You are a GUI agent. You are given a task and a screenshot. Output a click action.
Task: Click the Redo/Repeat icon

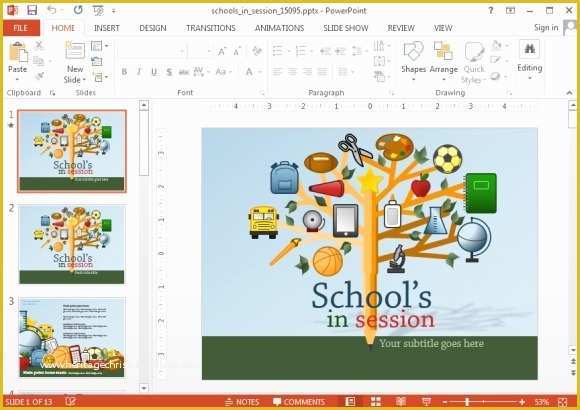tap(78, 10)
